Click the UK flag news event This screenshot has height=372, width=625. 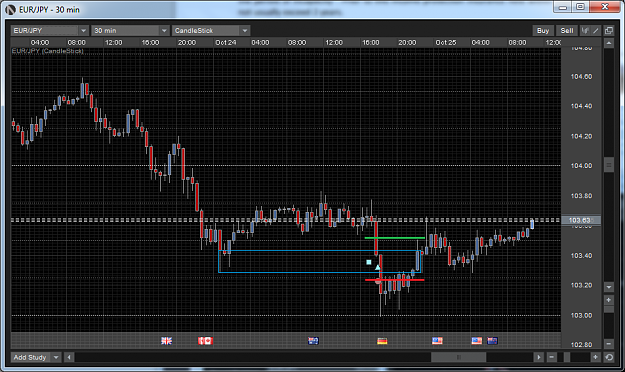click(167, 341)
